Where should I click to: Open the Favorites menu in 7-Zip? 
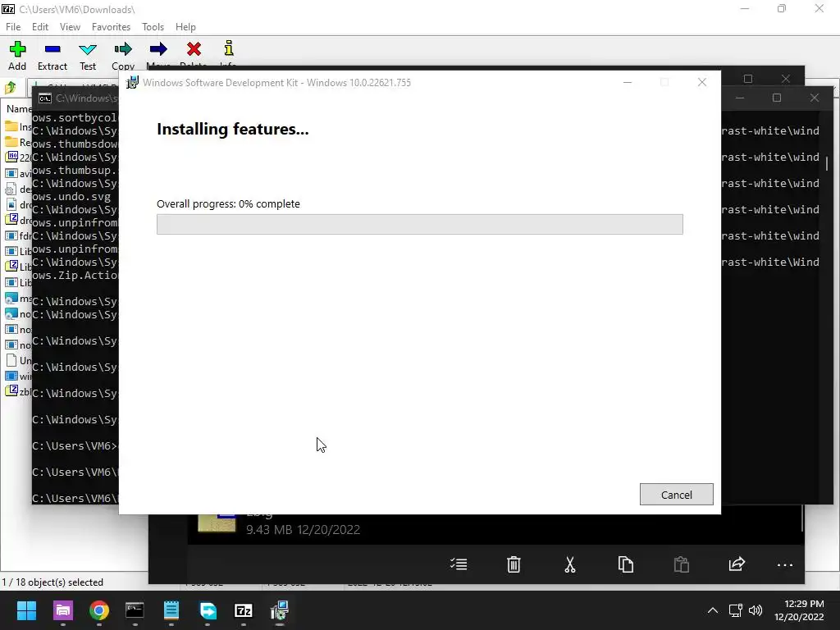[111, 27]
